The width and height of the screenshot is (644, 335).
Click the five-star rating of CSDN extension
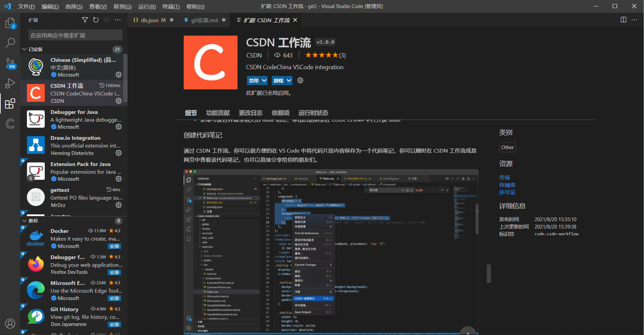[321, 55]
